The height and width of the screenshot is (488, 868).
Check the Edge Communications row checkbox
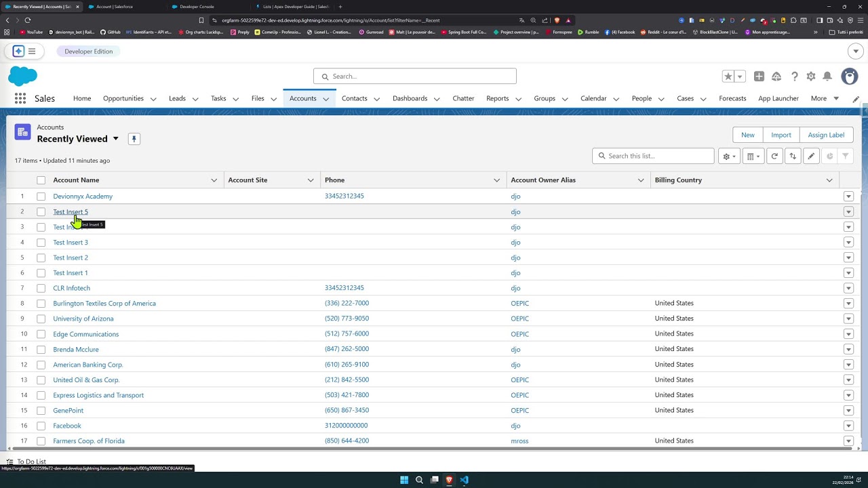41,334
